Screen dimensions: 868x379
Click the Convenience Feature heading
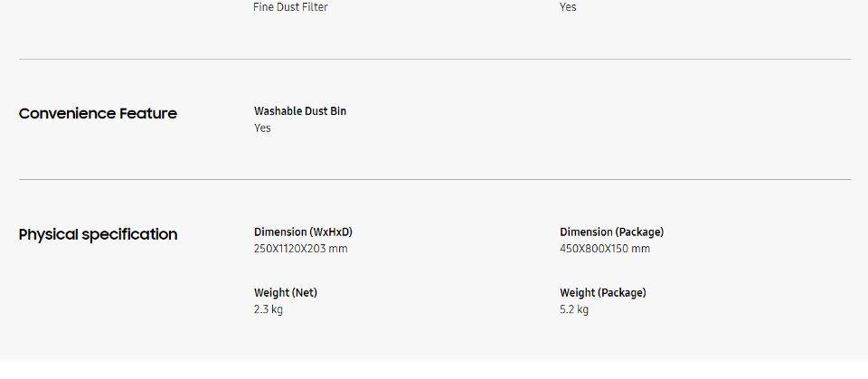pos(98,114)
